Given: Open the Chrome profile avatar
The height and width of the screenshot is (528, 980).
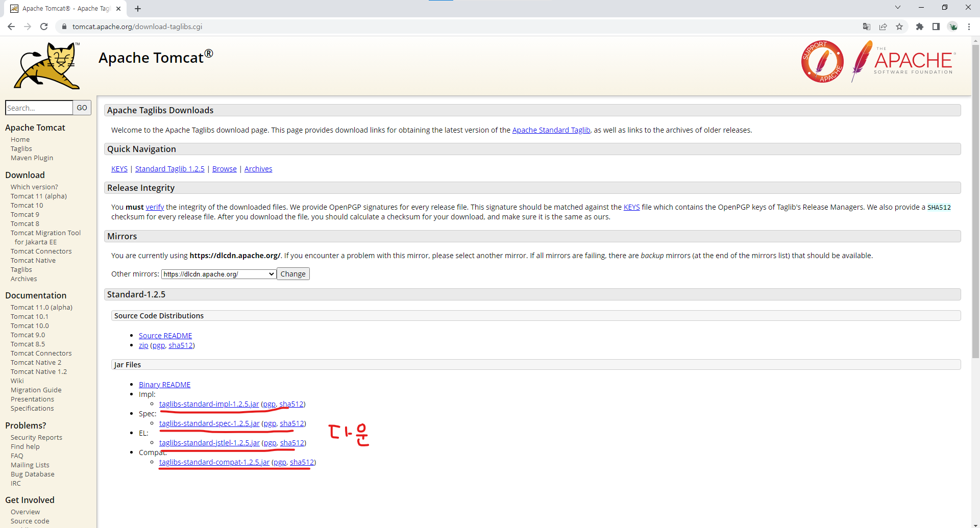Looking at the screenshot, I should 952,27.
